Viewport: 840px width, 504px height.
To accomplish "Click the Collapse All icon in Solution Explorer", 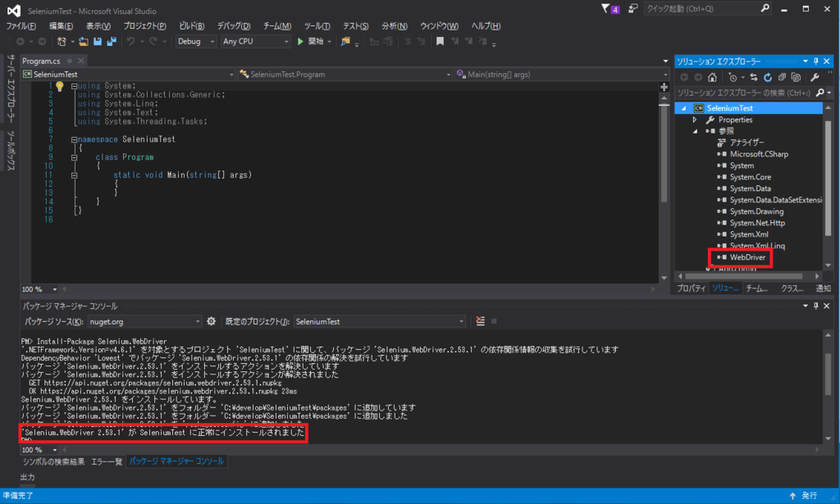I will click(x=782, y=78).
